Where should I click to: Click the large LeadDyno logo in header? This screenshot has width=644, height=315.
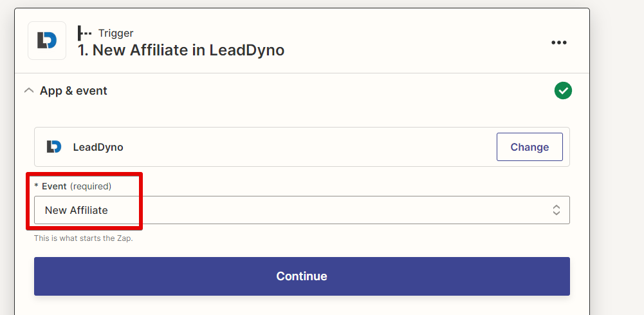[47, 41]
